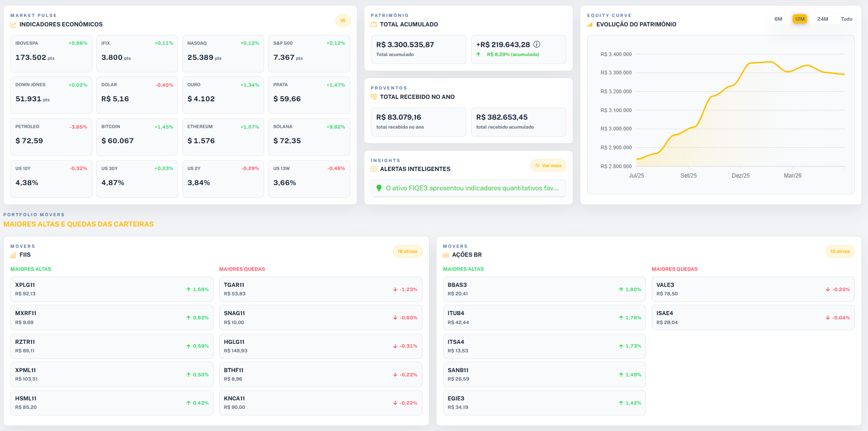
Task: Click the 16 ativos badge in FIIS
Action: [x=407, y=252]
